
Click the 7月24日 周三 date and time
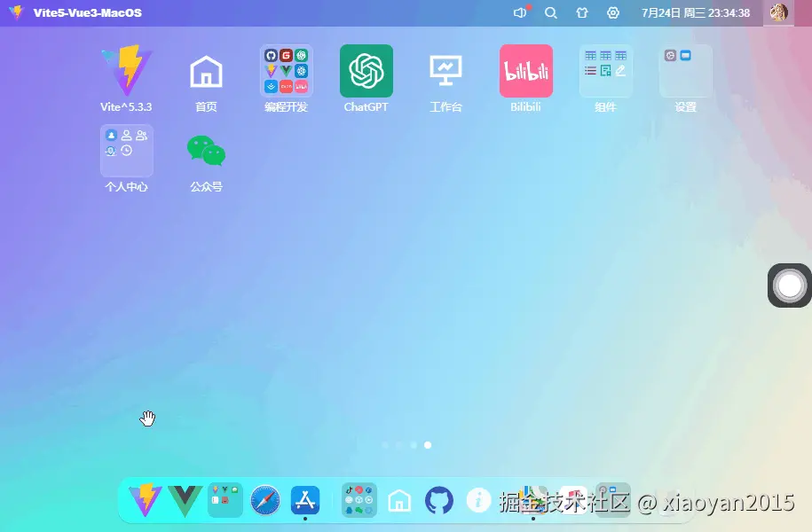click(x=696, y=13)
